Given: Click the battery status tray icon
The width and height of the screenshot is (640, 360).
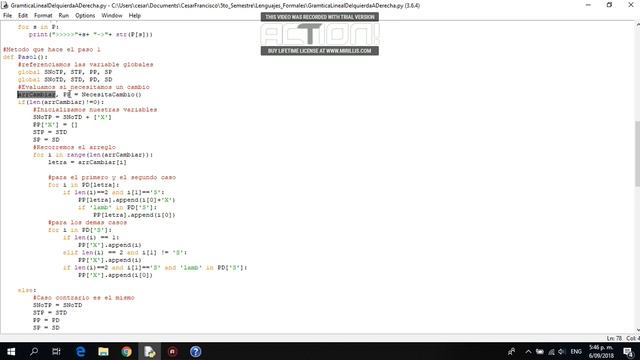Looking at the screenshot, I should click(540, 351).
